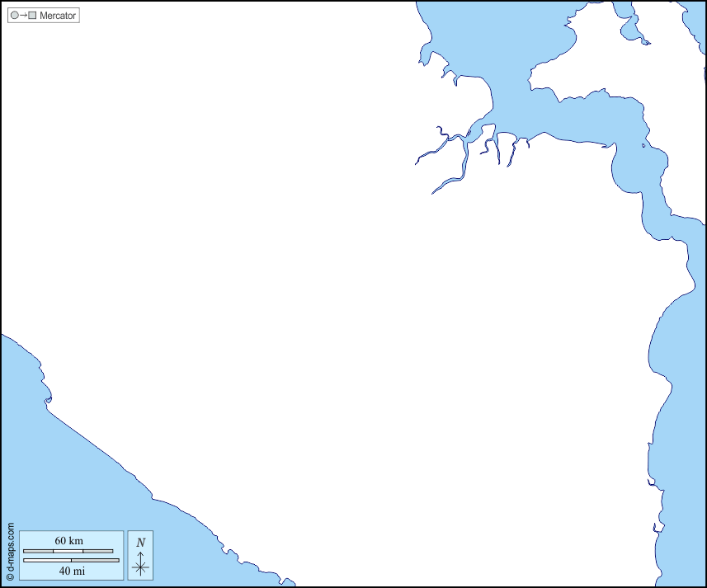This screenshot has height=588, width=707.
Task: Click the north arrow compass icon
Action: pyautogui.click(x=140, y=565)
